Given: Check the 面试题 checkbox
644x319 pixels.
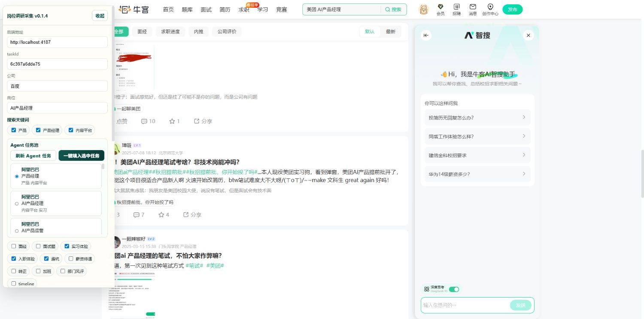Looking at the screenshot, I should pos(38,247).
